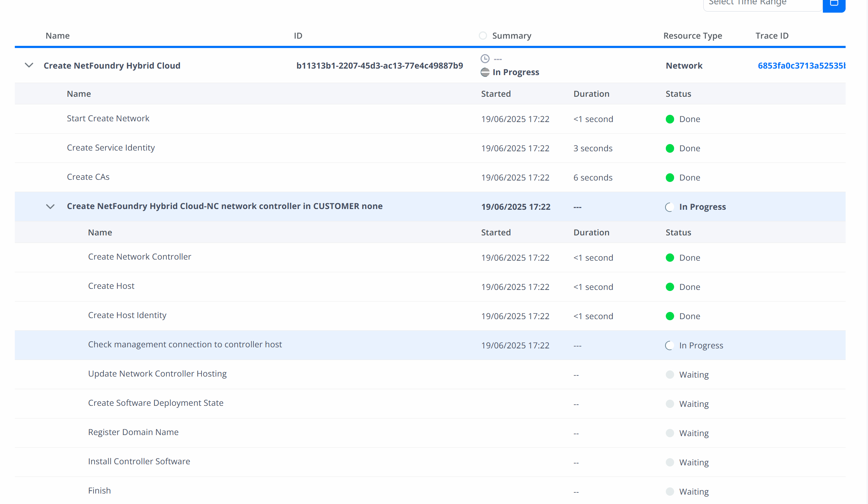This screenshot has height=504, width=868.
Task: Select the Start Create Network step
Action: (x=108, y=118)
